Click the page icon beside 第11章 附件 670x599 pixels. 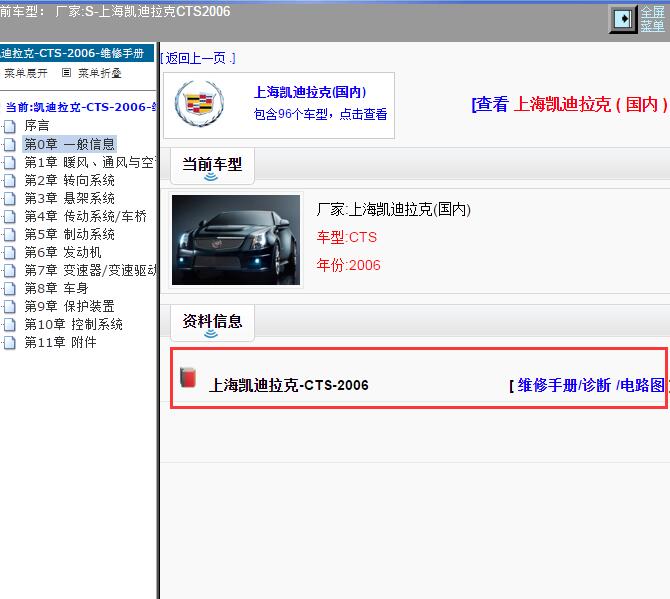pyautogui.click(x=10, y=342)
